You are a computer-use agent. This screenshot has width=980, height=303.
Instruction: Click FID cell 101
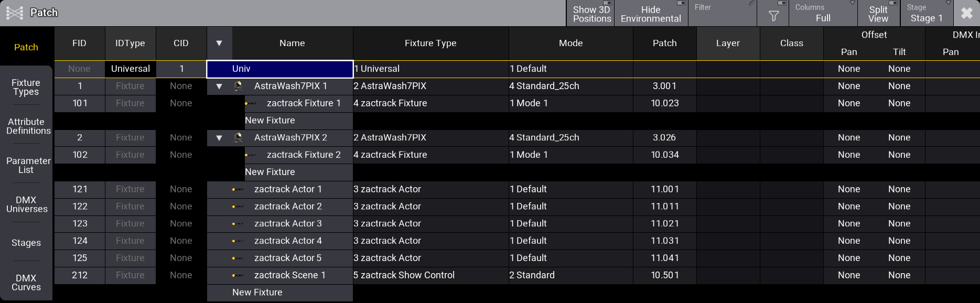coord(80,103)
